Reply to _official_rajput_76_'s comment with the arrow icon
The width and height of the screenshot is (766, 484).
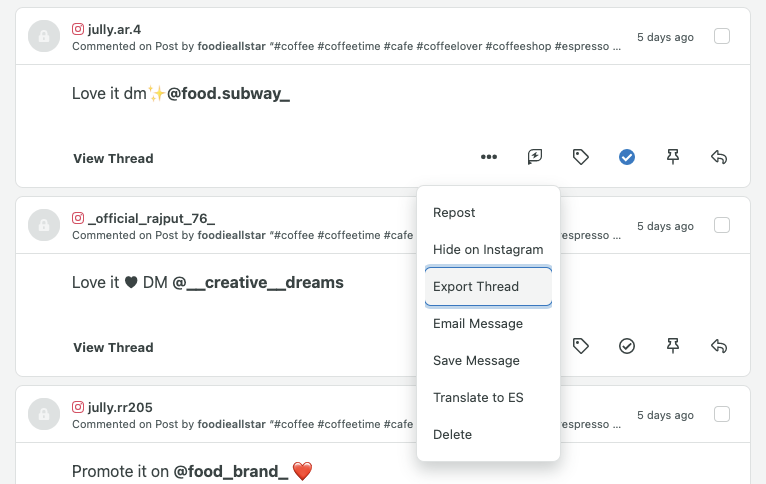(x=719, y=346)
